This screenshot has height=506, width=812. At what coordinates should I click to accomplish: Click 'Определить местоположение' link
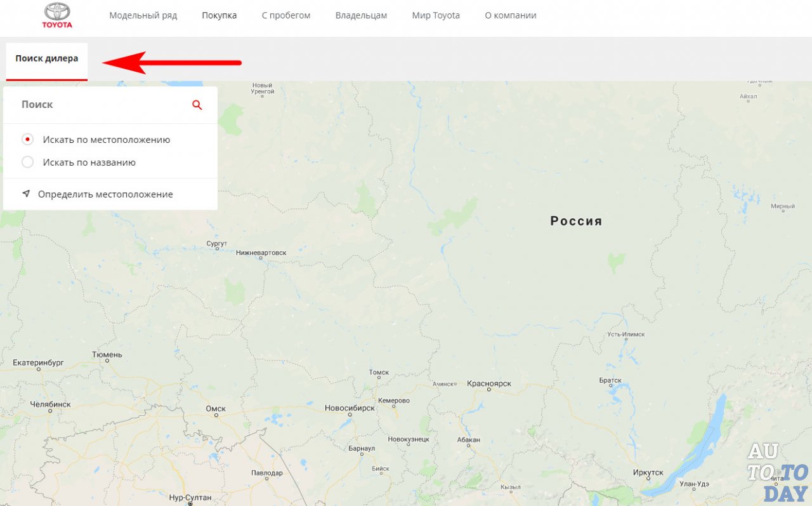click(105, 194)
